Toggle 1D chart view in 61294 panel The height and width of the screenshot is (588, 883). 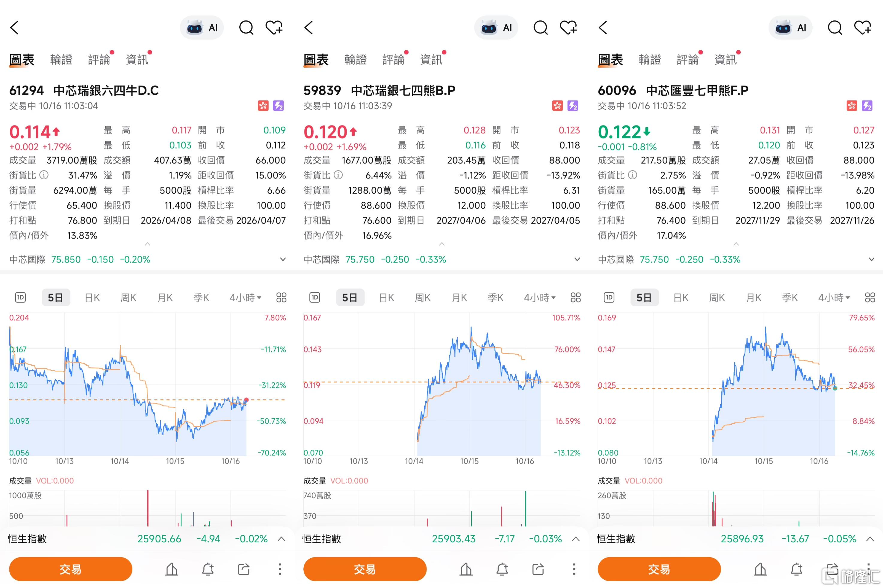(20, 298)
